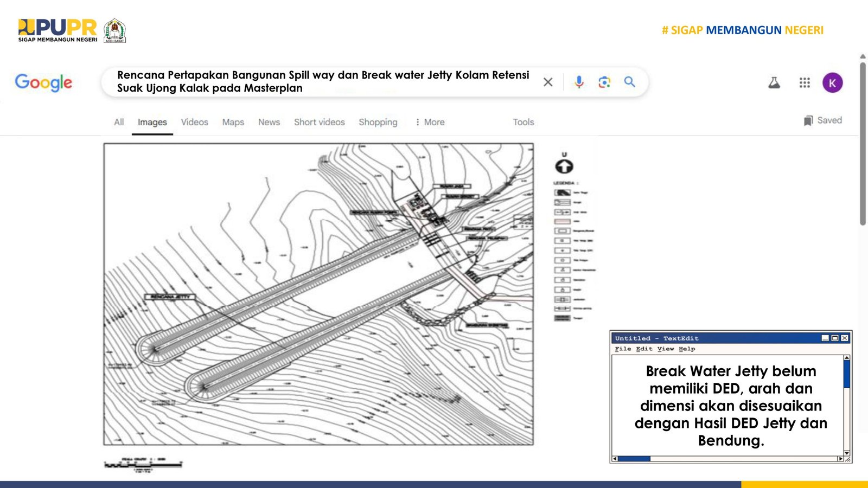Clear the search box with the X icon
Screen dimensions: 868x488
[x=548, y=82]
